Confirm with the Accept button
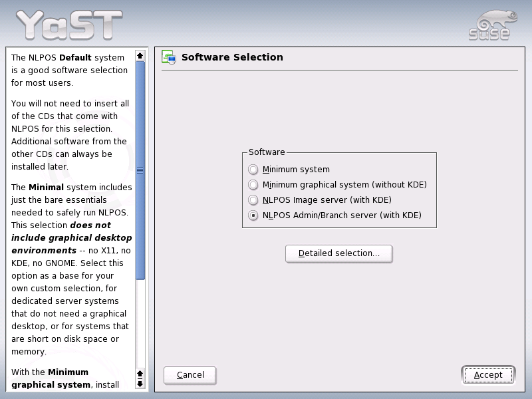Viewport: 532px width, 399px height. [x=488, y=375]
